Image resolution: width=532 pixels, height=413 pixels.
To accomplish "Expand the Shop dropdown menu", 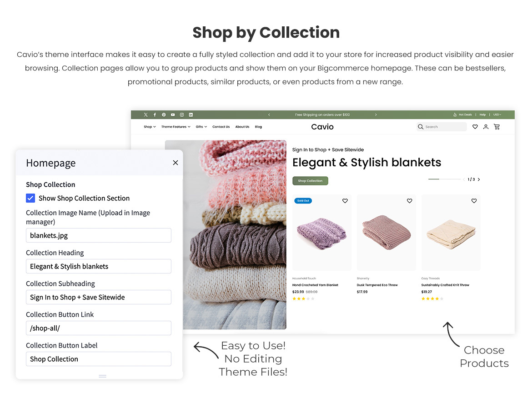I will tap(150, 127).
